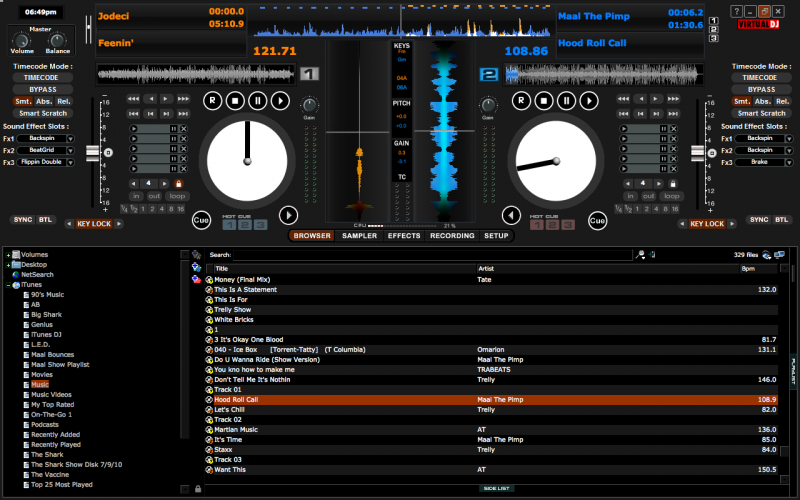The width and height of the screenshot is (800, 500).
Task: Click the search options magnifier icon
Action: [x=640, y=255]
